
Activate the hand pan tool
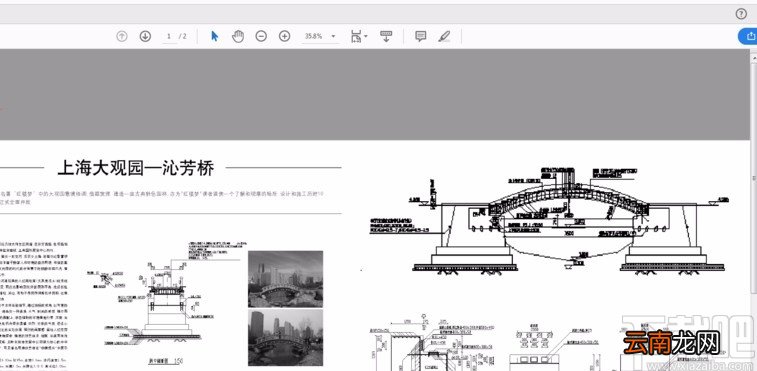point(238,36)
